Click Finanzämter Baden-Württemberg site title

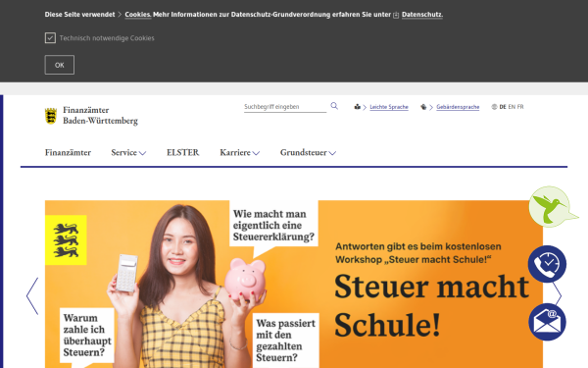pos(100,115)
